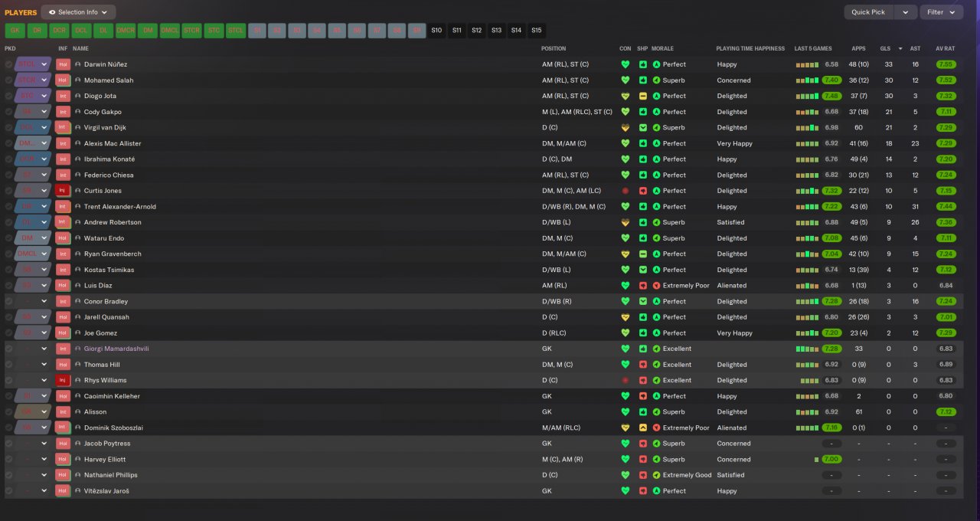Select the S10 substitute slot

436,31
